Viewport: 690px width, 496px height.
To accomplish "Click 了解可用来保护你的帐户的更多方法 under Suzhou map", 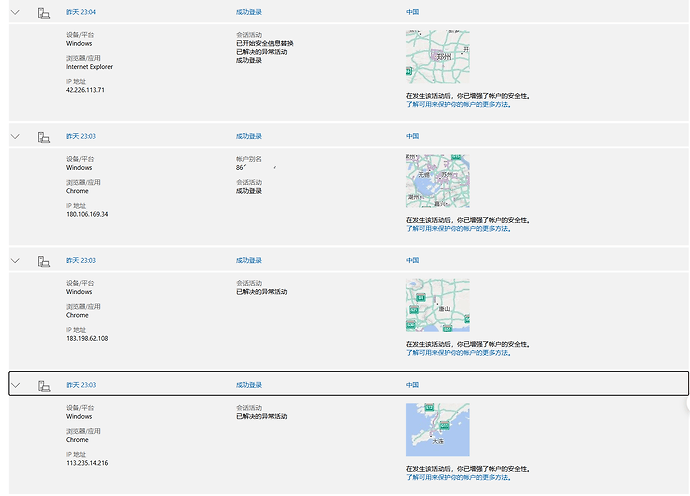I will [458, 229].
